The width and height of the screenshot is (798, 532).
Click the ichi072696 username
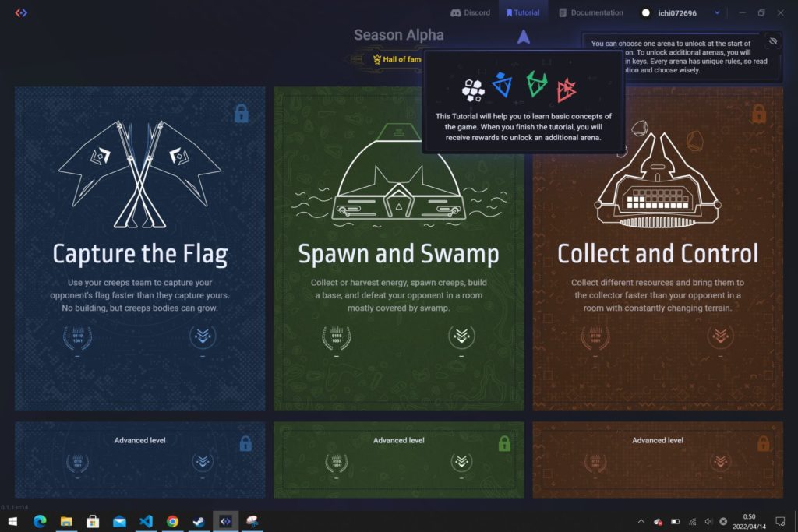(x=677, y=13)
